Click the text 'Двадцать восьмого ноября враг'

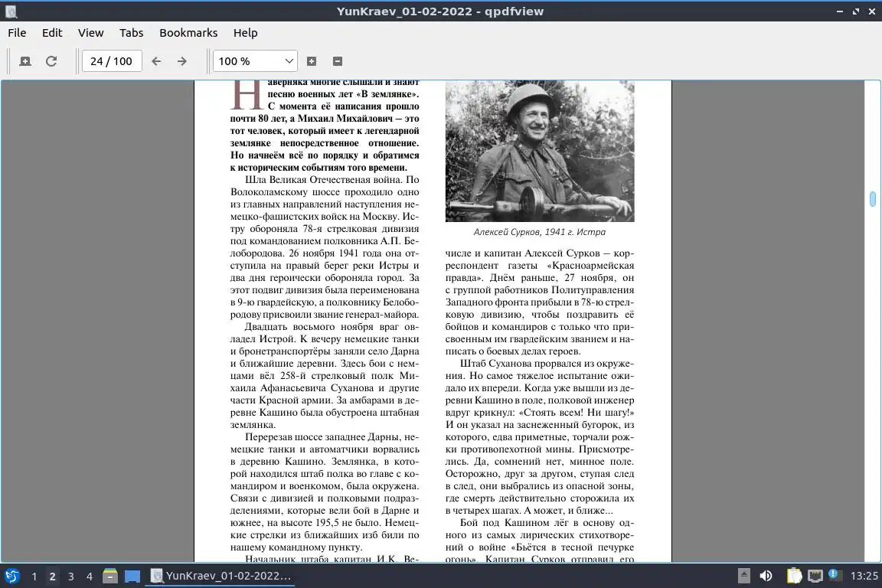322,326
